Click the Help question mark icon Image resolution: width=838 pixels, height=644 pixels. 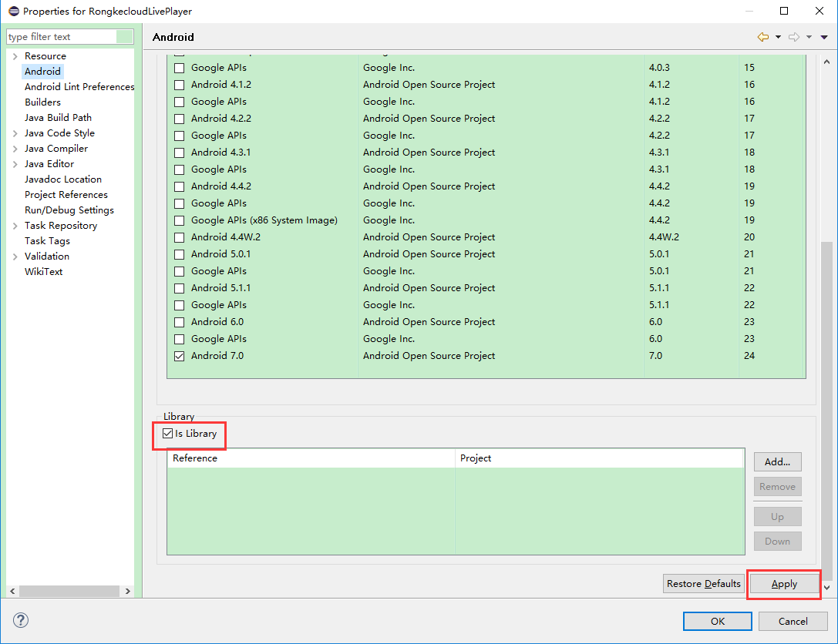21,620
